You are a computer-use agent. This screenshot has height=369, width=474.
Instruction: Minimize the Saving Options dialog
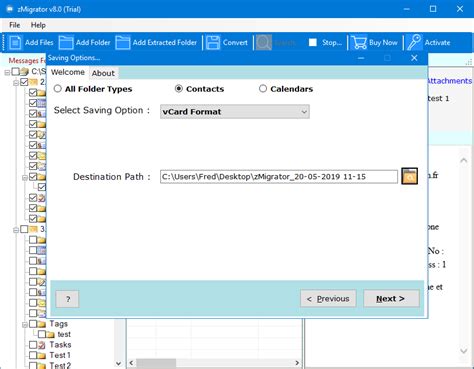coord(361,58)
